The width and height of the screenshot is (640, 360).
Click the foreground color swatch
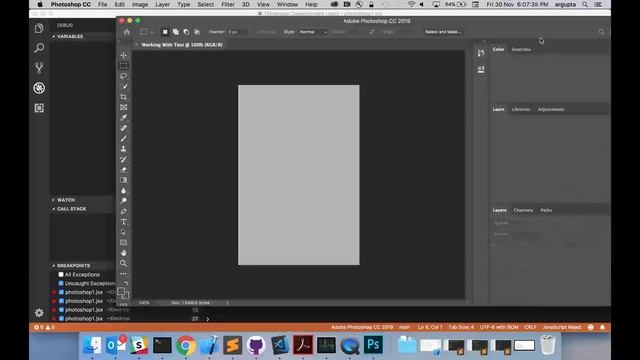coord(121,291)
